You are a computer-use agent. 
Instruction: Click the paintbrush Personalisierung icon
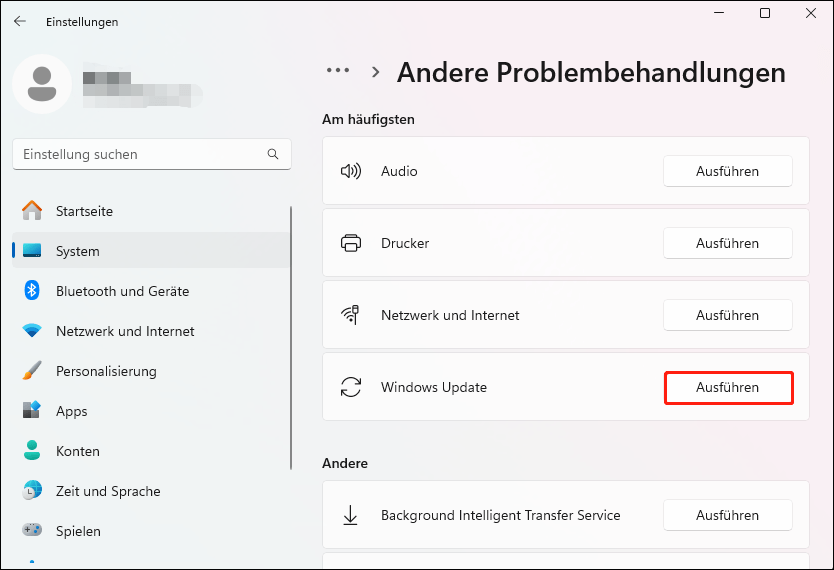point(32,371)
